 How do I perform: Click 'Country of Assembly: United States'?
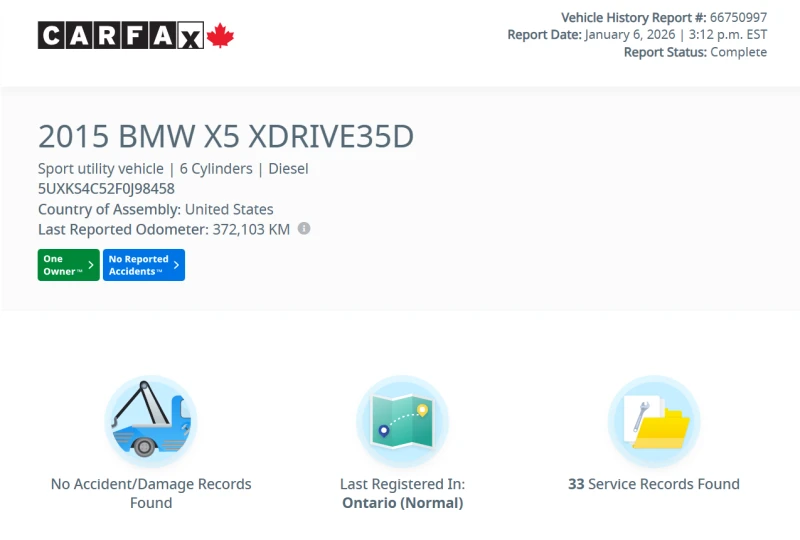click(x=156, y=209)
